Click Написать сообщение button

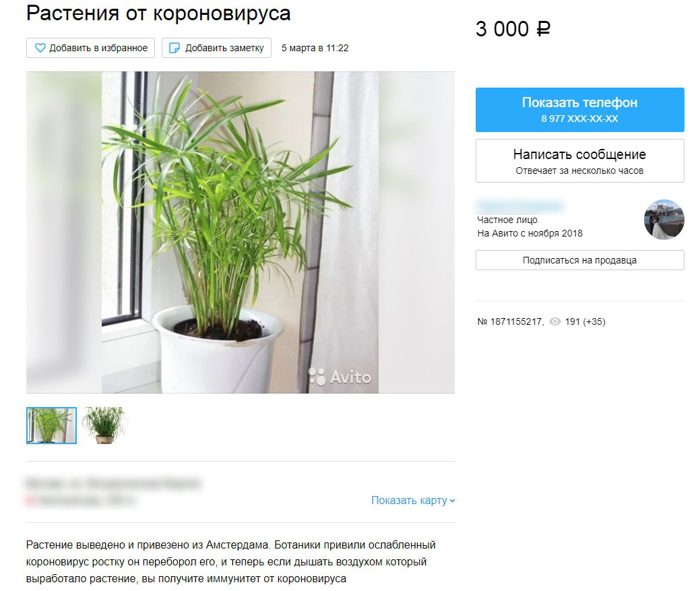click(579, 160)
